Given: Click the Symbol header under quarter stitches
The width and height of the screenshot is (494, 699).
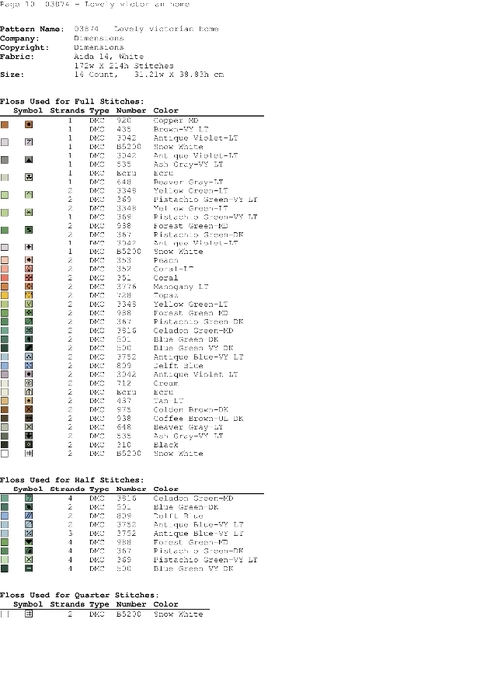Looking at the screenshot, I should click(28, 604).
